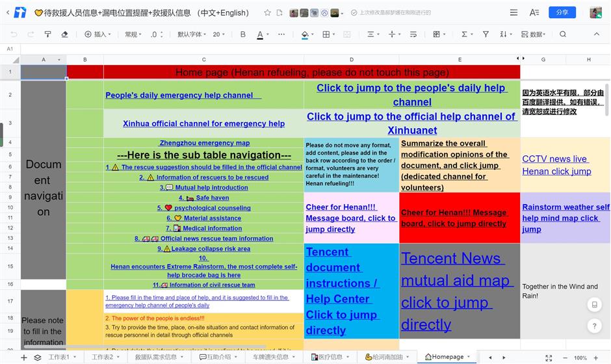Open the filter tool in toolbar
The width and height of the screenshot is (611, 364).
(x=486, y=34)
